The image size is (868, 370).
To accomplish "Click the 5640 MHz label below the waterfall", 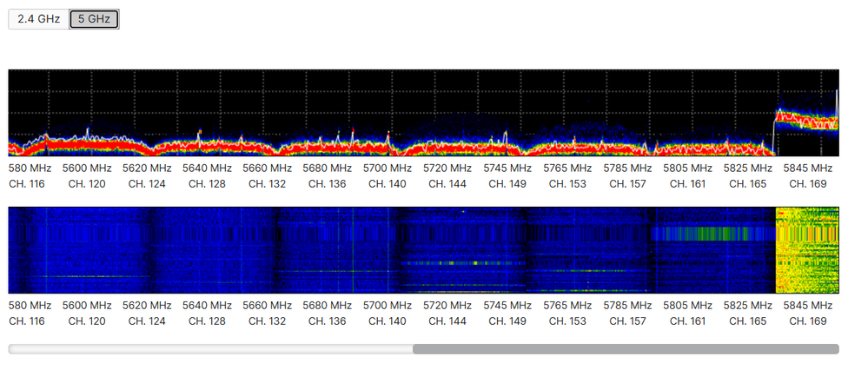I will (207, 306).
